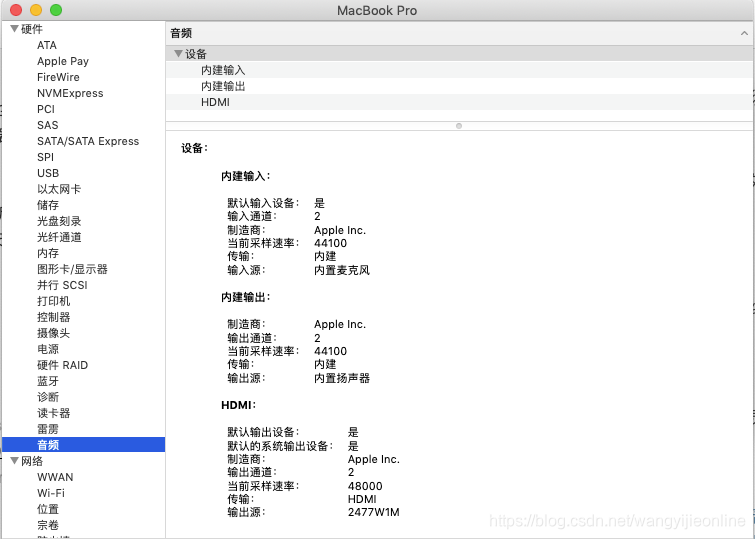The width and height of the screenshot is (755, 539).
Task: Click the 内置麦克风 input source value
Action: tap(342, 270)
